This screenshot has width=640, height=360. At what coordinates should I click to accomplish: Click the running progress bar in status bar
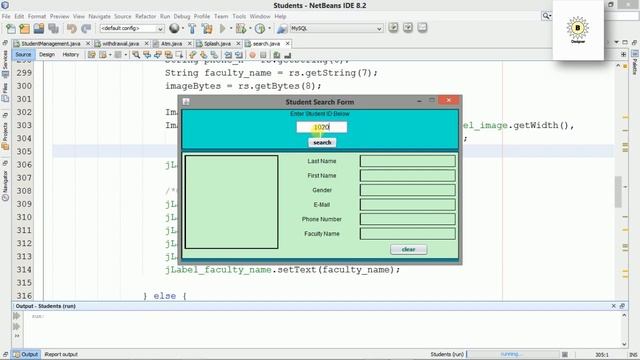(513, 354)
